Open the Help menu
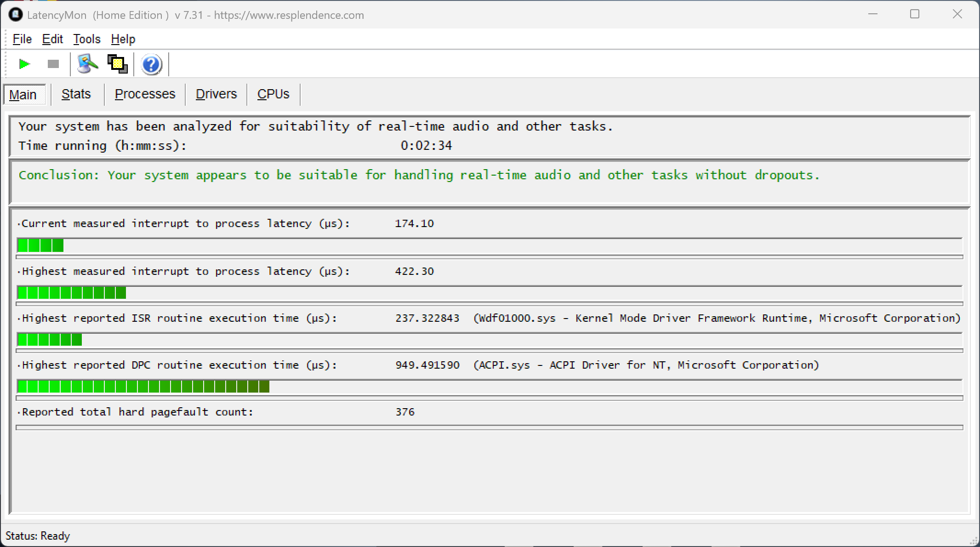Image resolution: width=980 pixels, height=547 pixels. tap(123, 39)
